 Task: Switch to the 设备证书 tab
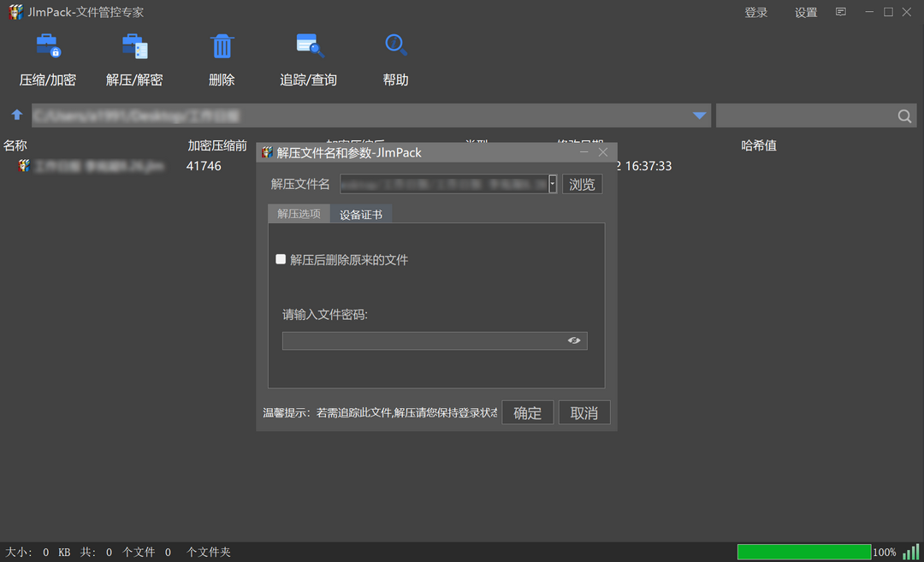[361, 215]
